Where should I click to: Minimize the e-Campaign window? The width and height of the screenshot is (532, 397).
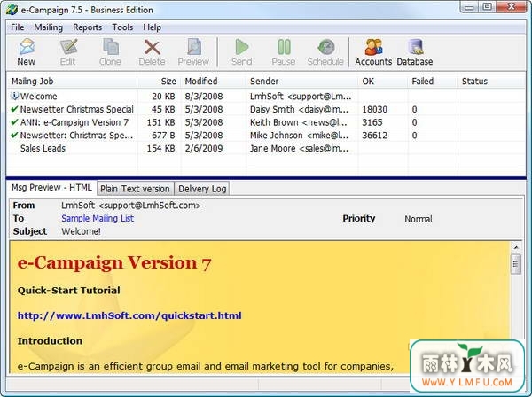point(470,7)
